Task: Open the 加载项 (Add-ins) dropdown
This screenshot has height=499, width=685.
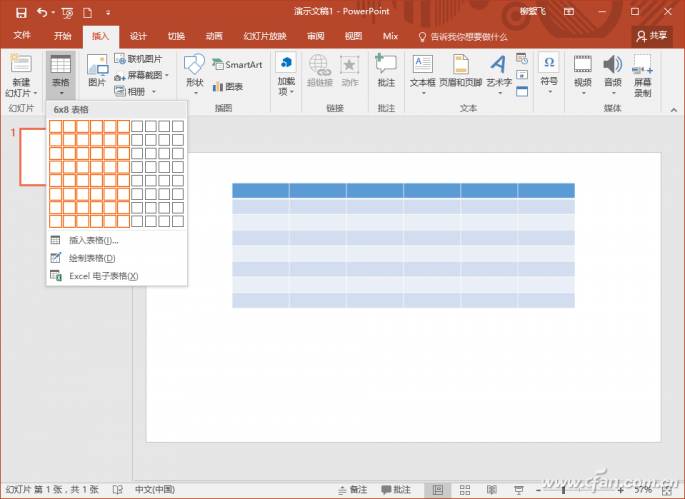Action: [286, 74]
